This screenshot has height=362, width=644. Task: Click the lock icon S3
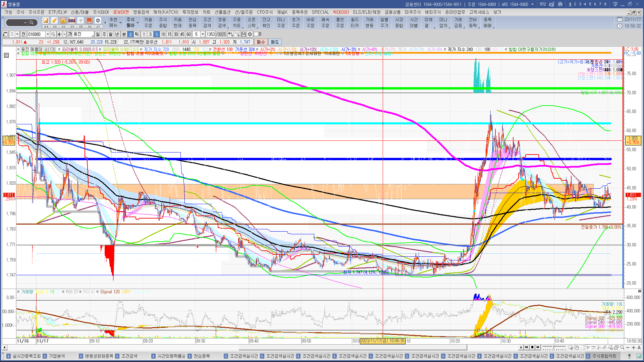tap(63, 21)
